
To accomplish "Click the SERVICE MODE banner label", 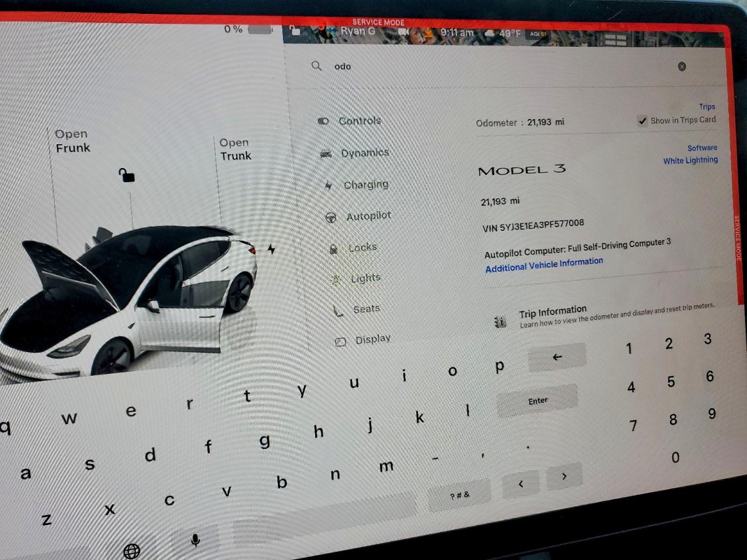I will click(378, 22).
